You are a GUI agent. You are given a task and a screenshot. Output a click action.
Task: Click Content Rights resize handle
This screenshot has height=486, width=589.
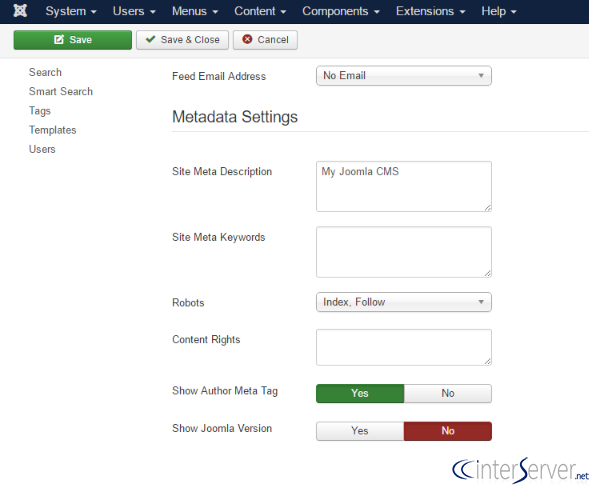pyautogui.click(x=488, y=361)
